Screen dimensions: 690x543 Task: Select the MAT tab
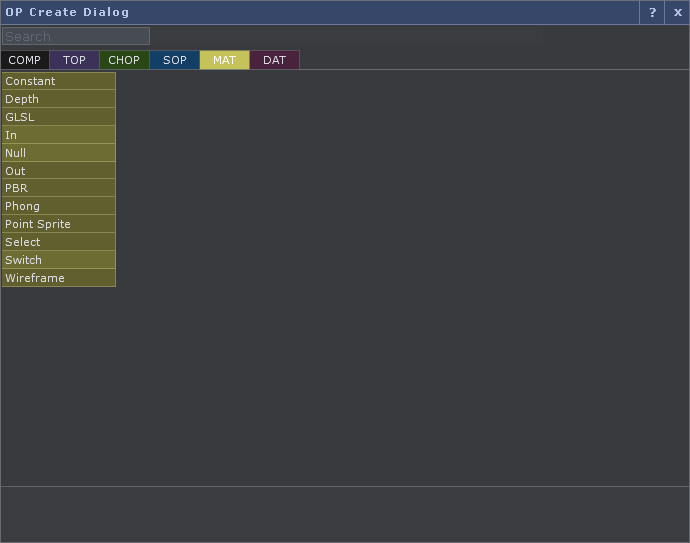click(x=225, y=60)
